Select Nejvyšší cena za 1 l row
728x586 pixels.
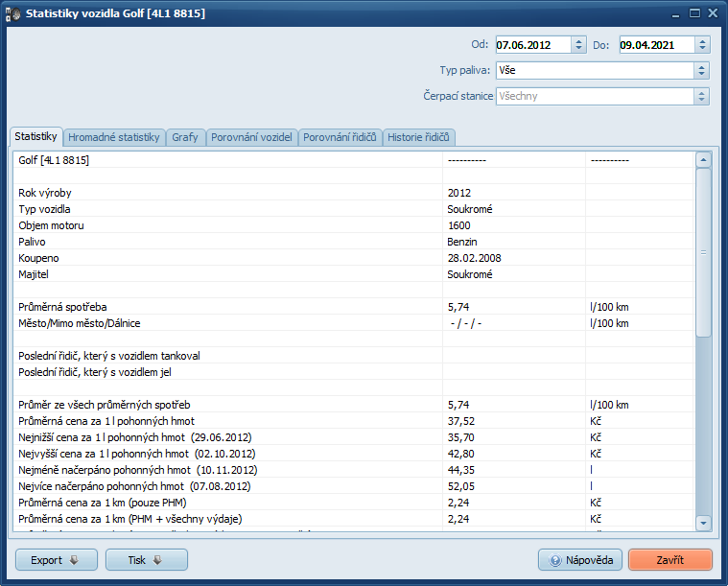[354, 454]
